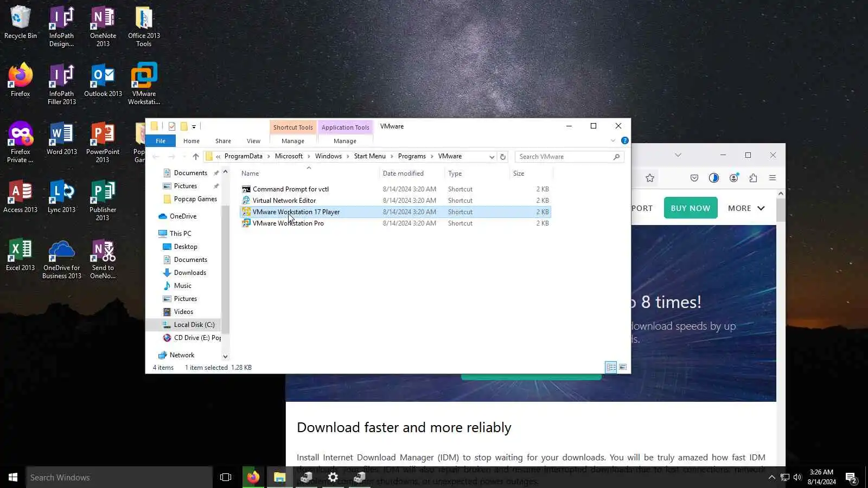
Task: Sort files by the Name column header
Action: coord(309,174)
